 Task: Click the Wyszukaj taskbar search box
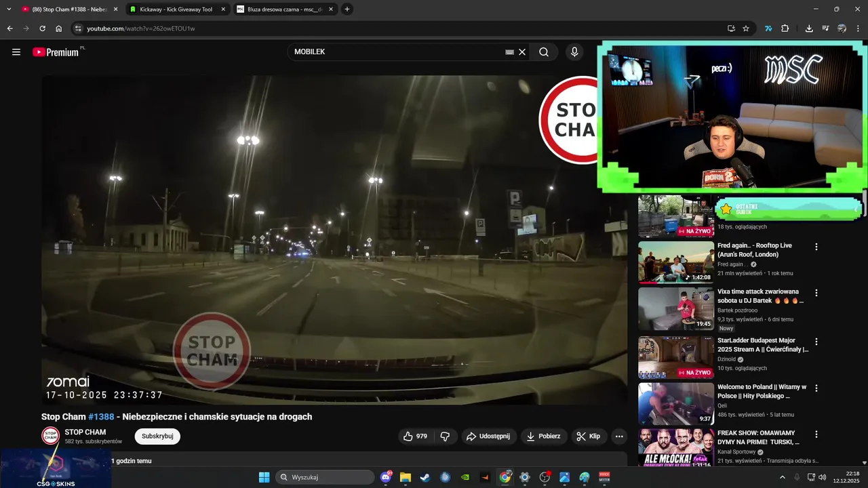325,477
